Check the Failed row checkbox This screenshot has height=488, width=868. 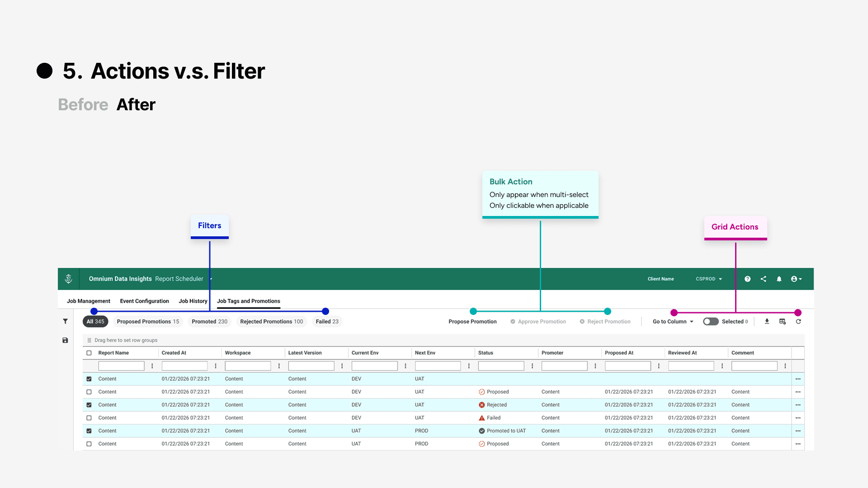[x=89, y=418]
